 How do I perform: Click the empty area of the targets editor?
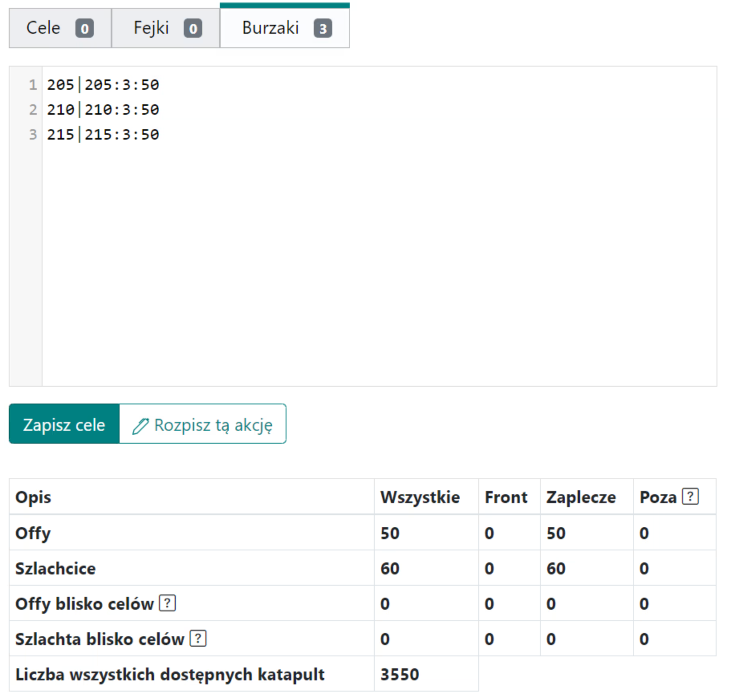[x=377, y=261]
